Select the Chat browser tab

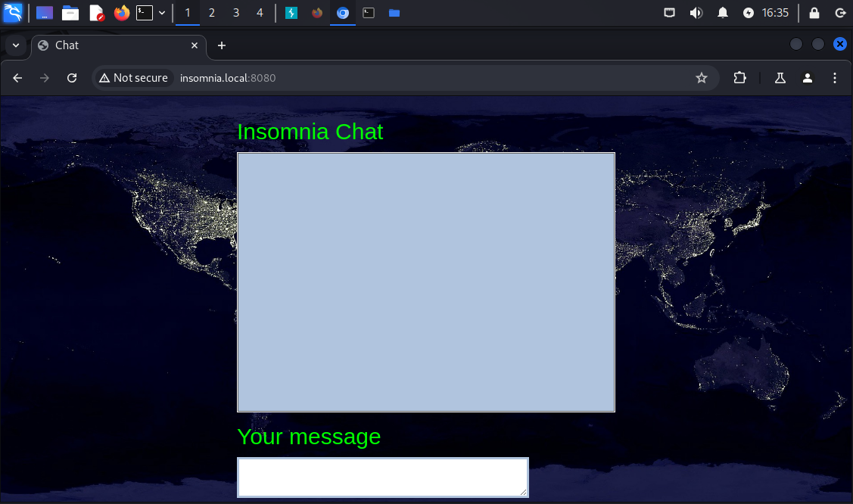[x=114, y=45]
